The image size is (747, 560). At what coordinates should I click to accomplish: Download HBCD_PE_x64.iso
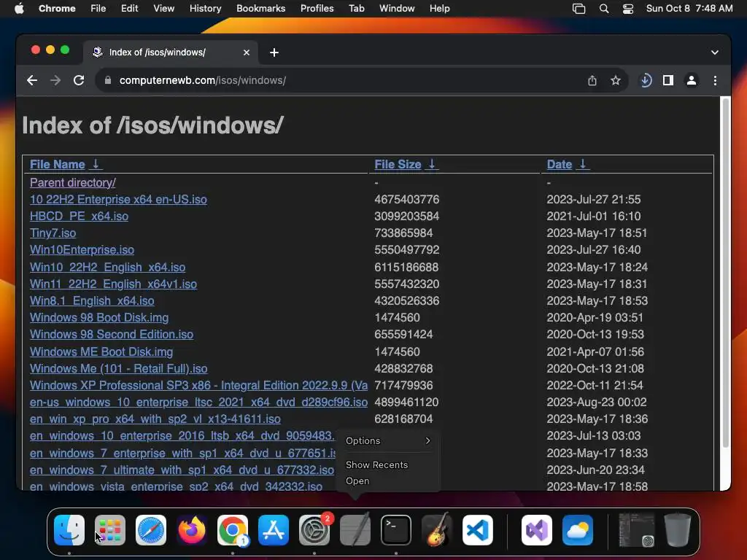79,216
